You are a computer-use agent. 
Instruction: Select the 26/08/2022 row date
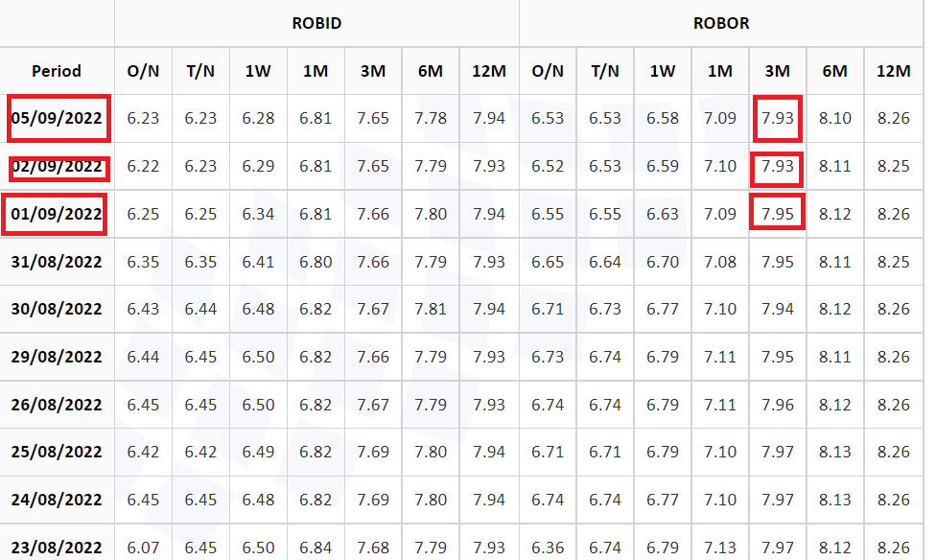click(x=57, y=405)
